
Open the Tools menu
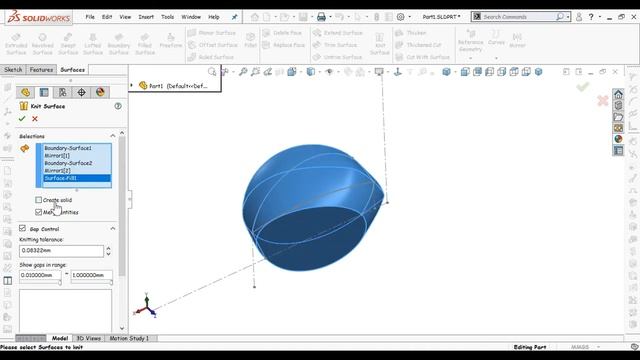[x=167, y=17]
